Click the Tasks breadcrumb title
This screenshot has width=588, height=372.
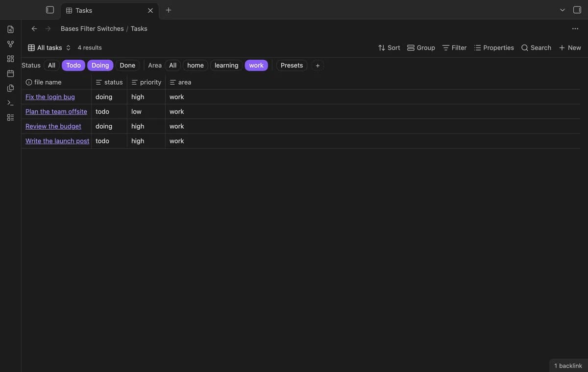(139, 28)
